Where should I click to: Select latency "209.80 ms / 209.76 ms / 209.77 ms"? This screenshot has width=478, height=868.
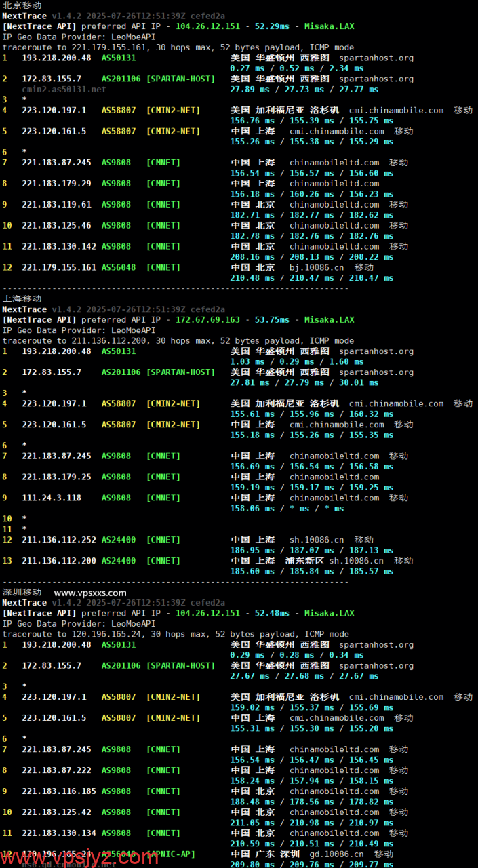coord(312,865)
